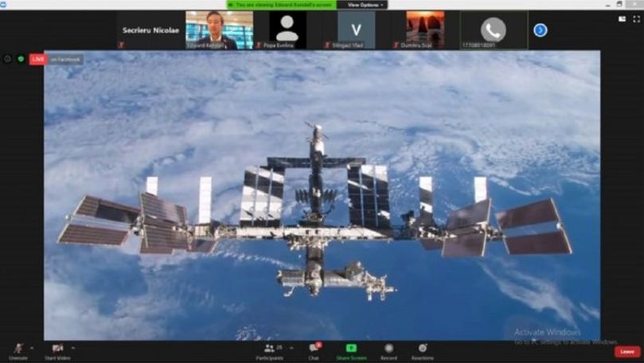
Task: Click the red LIVE indicator
Action: coord(37,60)
